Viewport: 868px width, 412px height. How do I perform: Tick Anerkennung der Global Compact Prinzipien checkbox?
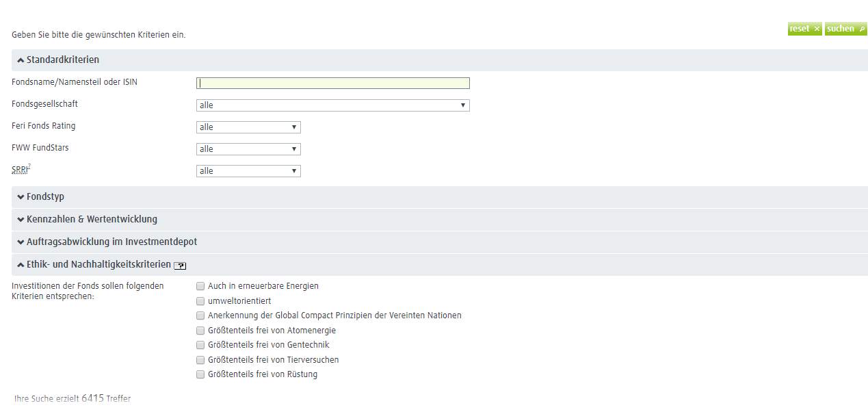(200, 316)
